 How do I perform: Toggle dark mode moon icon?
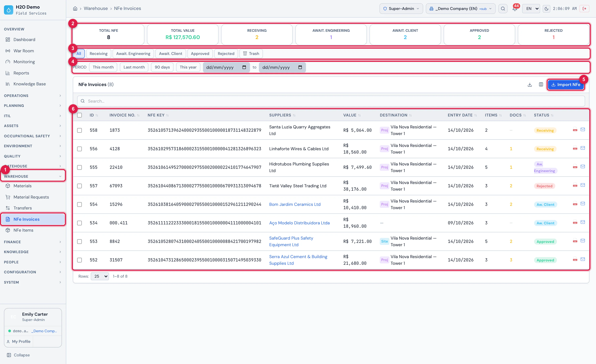[x=546, y=9]
